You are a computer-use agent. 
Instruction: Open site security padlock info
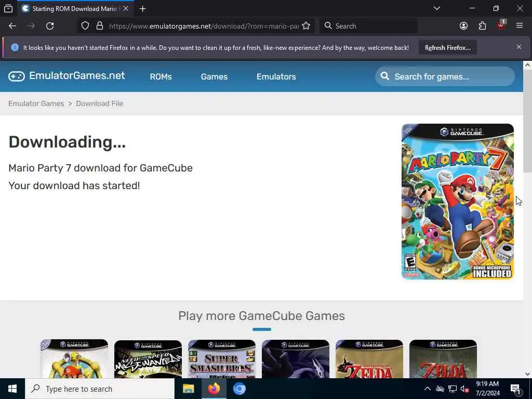click(x=99, y=26)
